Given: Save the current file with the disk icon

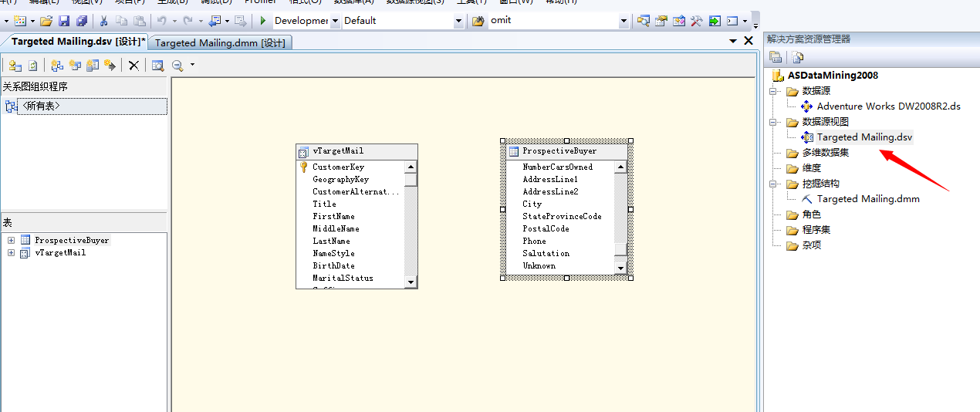Looking at the screenshot, I should point(64,21).
